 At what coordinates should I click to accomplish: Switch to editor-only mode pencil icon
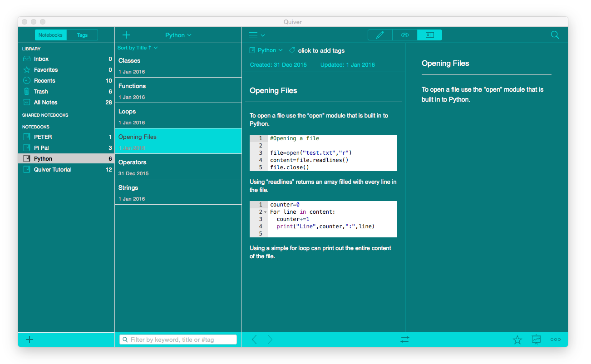(380, 35)
